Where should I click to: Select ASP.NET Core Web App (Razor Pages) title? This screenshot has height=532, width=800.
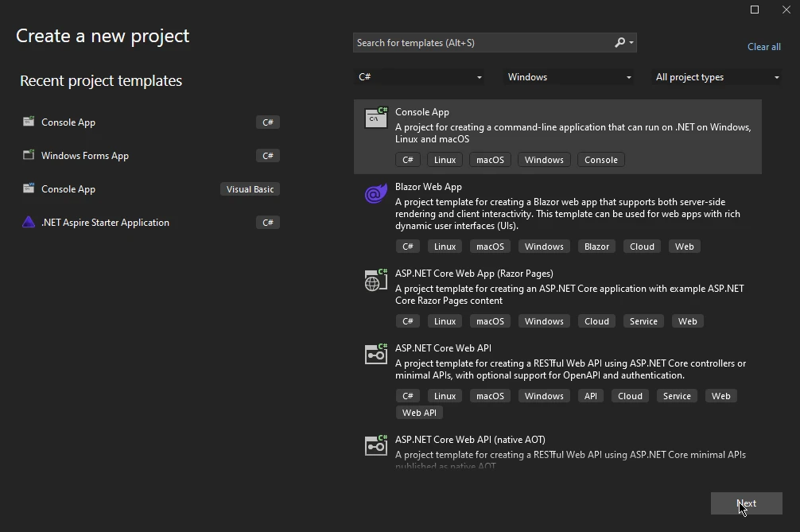tap(474, 274)
